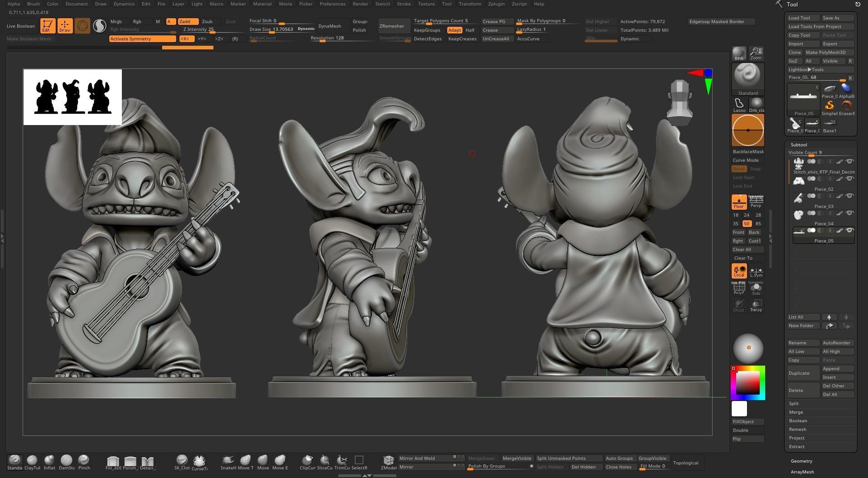This screenshot has height=478, width=868.
Task: Toggle Persp perspective view
Action: pos(756,202)
